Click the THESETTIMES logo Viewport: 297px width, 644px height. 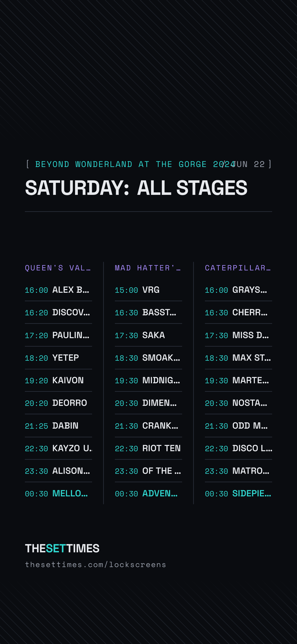[x=62, y=548]
